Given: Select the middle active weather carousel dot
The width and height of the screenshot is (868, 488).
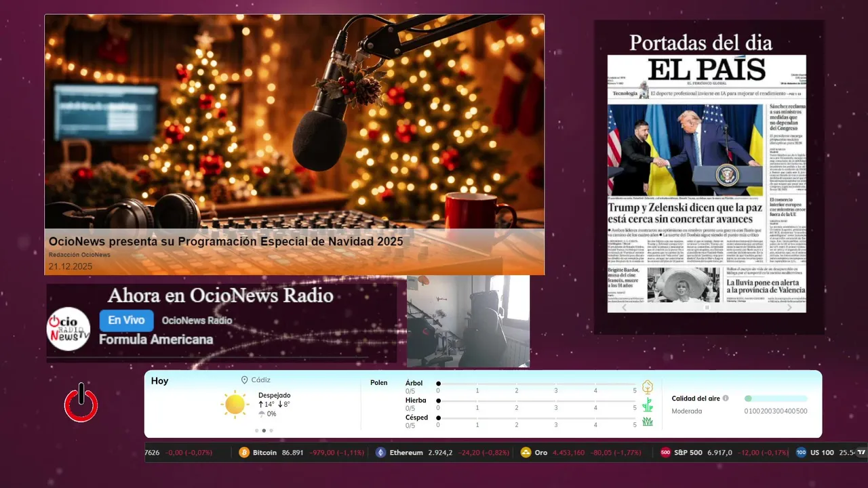Looking at the screenshot, I should point(264,430).
